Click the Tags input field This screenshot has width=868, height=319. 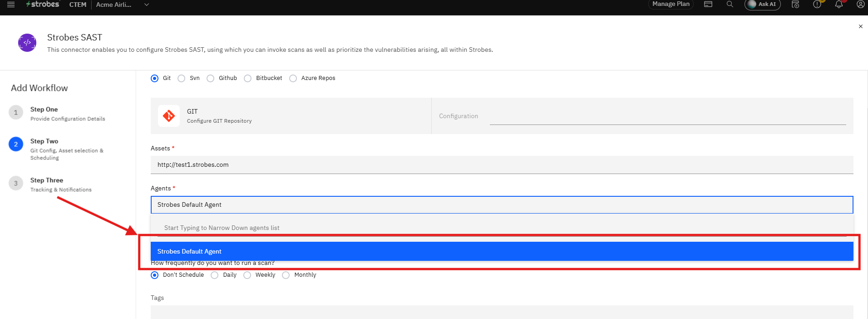pyautogui.click(x=502, y=312)
